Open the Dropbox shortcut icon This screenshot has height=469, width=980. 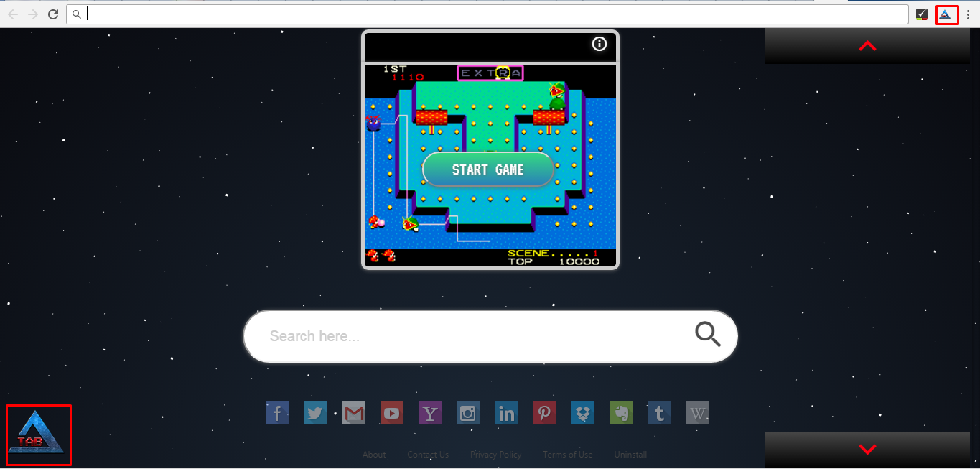coord(583,413)
